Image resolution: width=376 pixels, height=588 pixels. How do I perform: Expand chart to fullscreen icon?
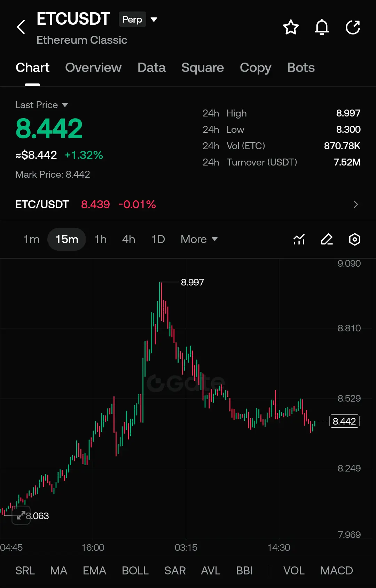(x=21, y=515)
